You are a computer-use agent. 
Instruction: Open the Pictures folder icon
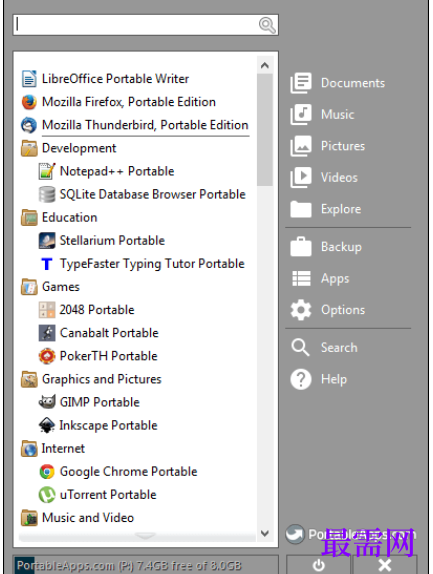[x=301, y=146]
